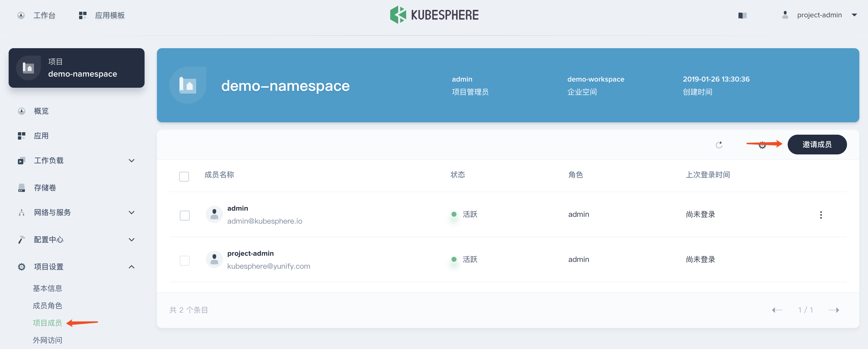Click the workbench (工作台) dashboard icon
868x349 pixels.
click(21, 15)
